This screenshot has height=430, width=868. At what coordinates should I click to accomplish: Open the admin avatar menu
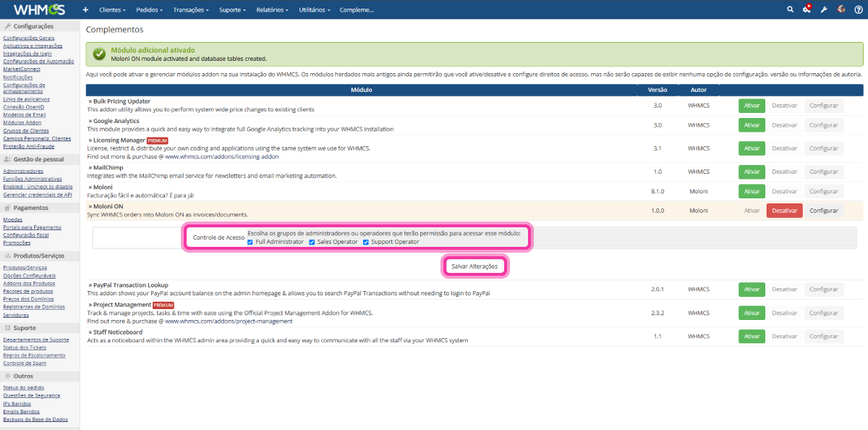click(841, 9)
